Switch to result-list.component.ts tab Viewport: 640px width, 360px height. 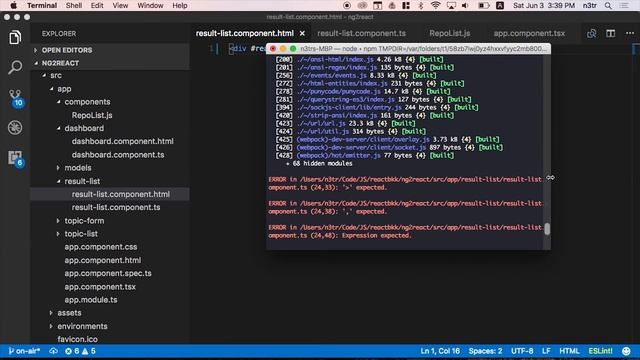pos(361,33)
